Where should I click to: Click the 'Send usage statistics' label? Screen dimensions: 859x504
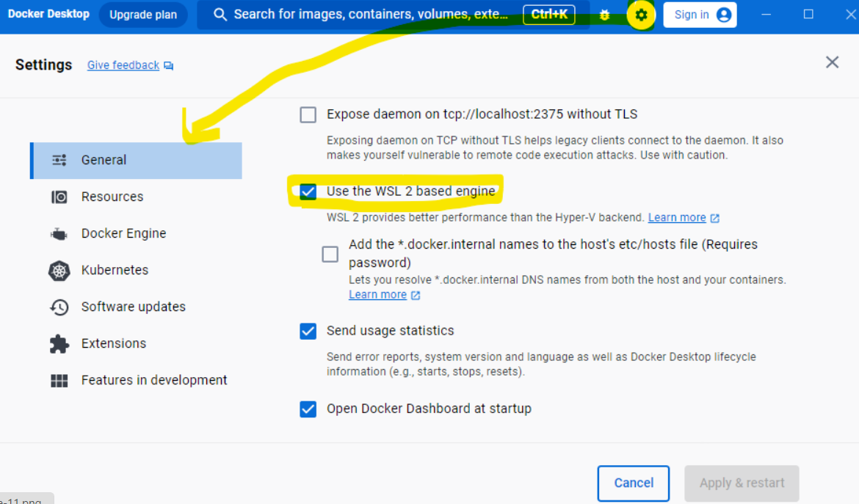[x=390, y=331]
